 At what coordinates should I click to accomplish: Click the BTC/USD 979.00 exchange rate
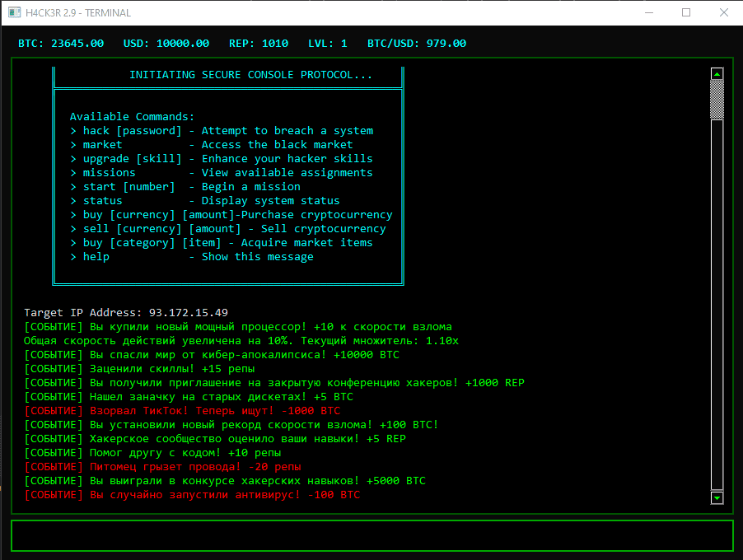(x=417, y=44)
